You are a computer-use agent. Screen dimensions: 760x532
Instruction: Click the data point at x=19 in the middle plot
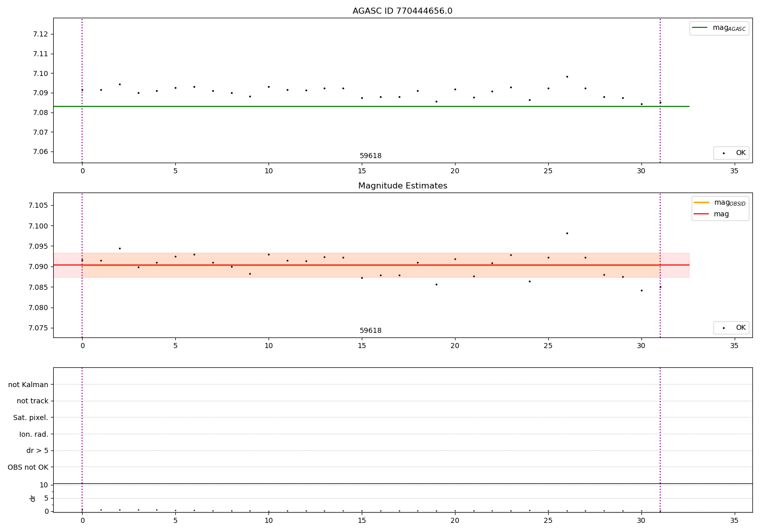[x=436, y=284]
